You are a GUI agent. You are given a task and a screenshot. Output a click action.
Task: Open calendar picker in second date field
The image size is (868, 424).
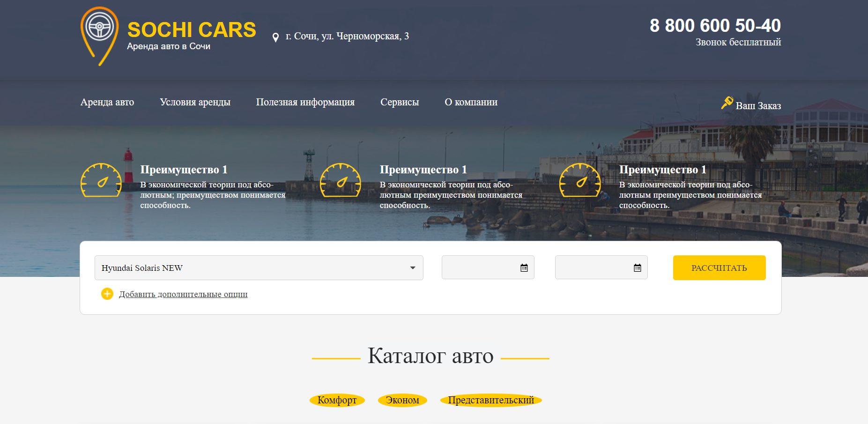coord(637,268)
